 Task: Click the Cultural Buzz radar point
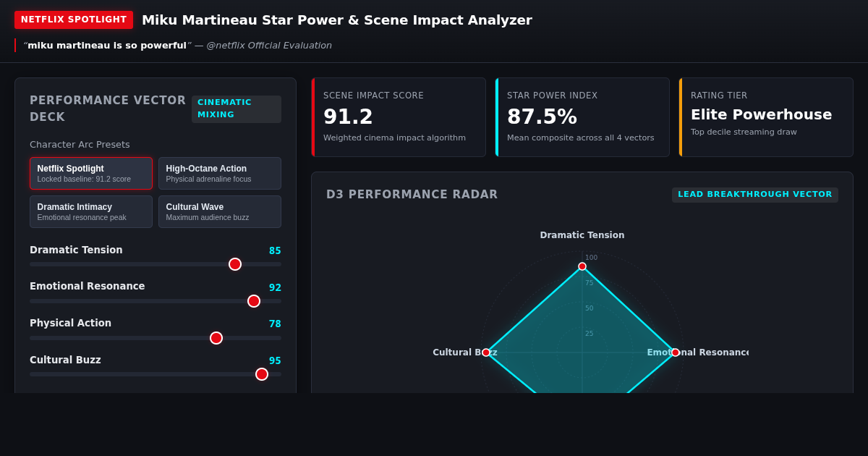[486, 352]
